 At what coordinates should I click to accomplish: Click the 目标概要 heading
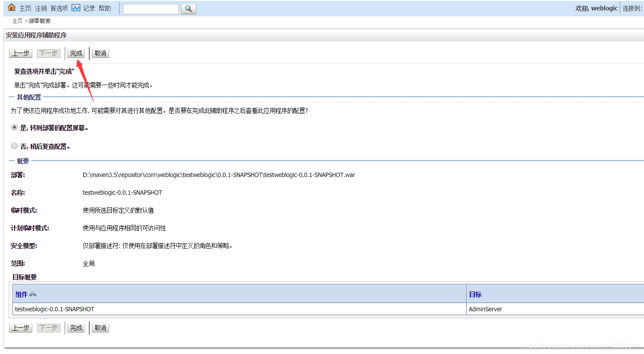coord(25,277)
